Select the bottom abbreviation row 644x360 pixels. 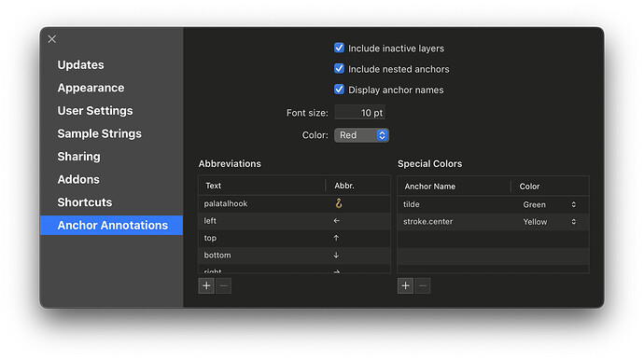pyautogui.click(x=294, y=256)
